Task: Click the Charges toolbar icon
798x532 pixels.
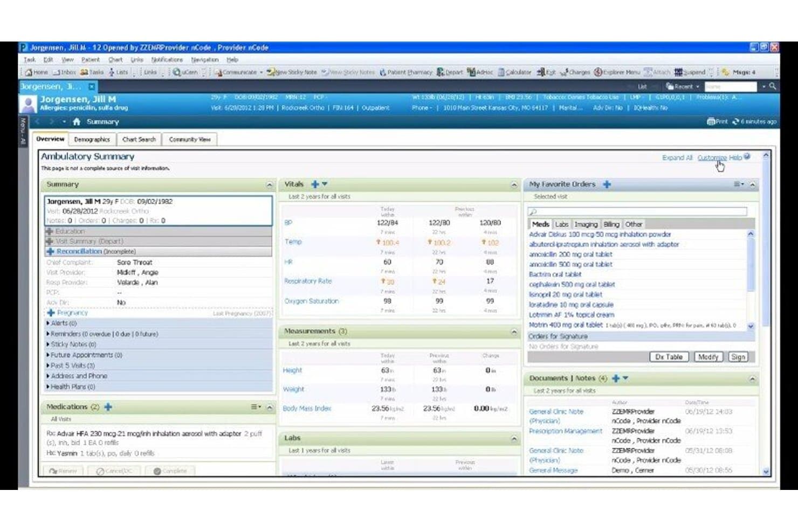Action: (575, 72)
